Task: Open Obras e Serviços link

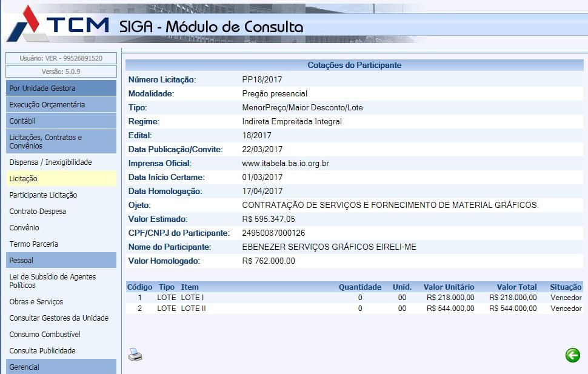Action: coord(36,302)
